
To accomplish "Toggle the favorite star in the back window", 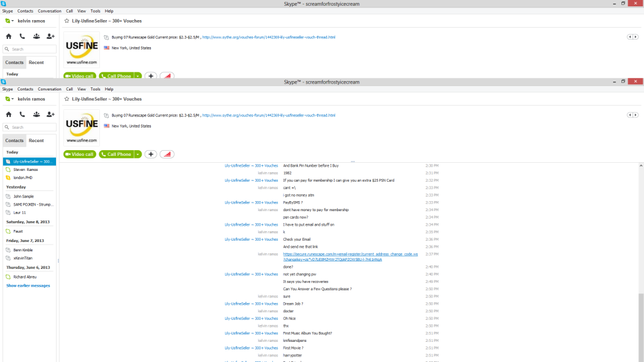I will (x=67, y=21).
